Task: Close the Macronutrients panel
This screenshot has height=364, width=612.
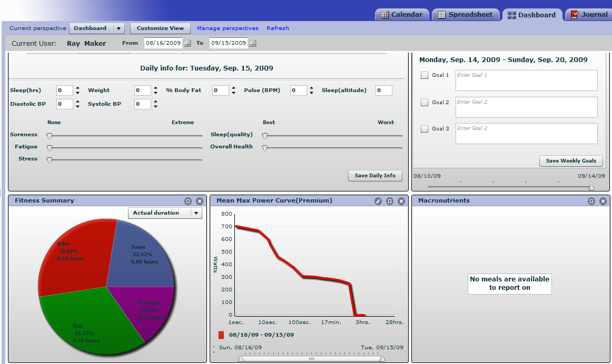Action: [x=603, y=201]
